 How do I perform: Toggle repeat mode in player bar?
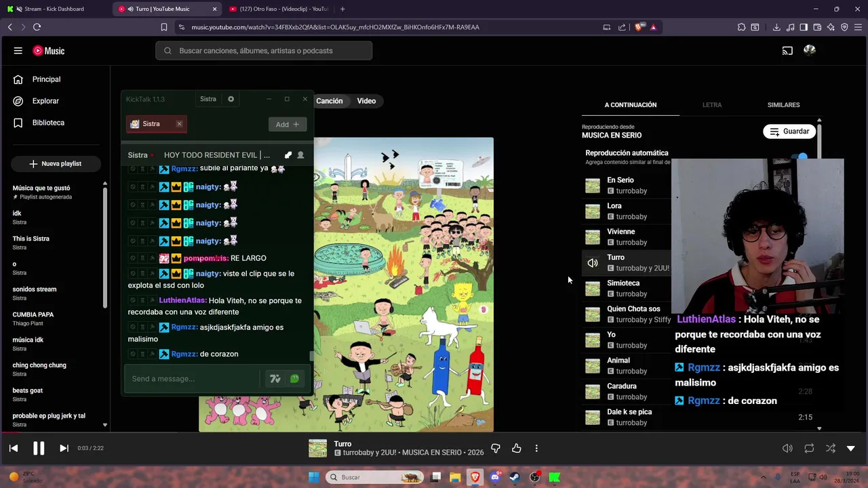pos(809,448)
